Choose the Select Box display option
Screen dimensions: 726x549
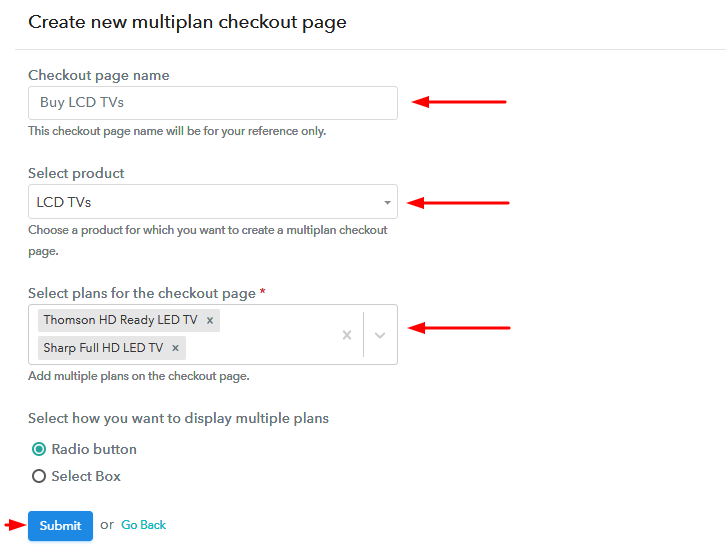pyautogui.click(x=39, y=476)
